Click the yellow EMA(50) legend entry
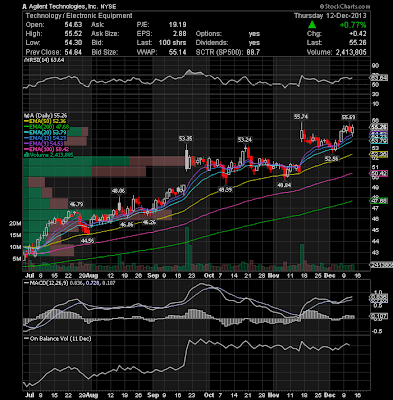393x400 pixels. coord(46,121)
